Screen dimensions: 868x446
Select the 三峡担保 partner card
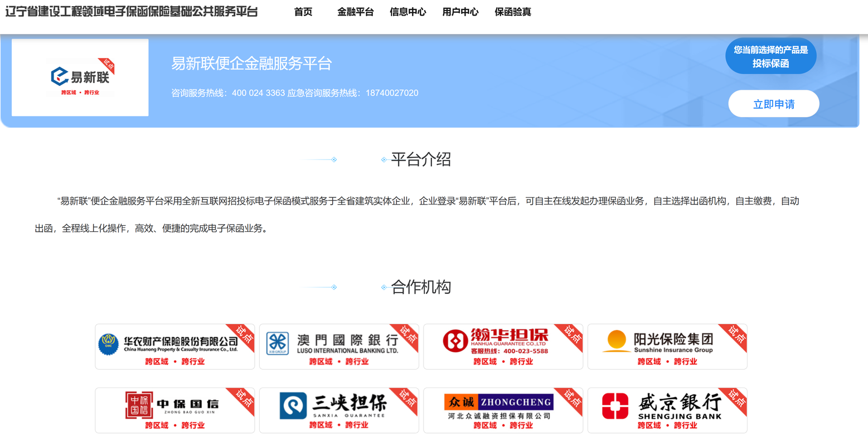click(339, 410)
